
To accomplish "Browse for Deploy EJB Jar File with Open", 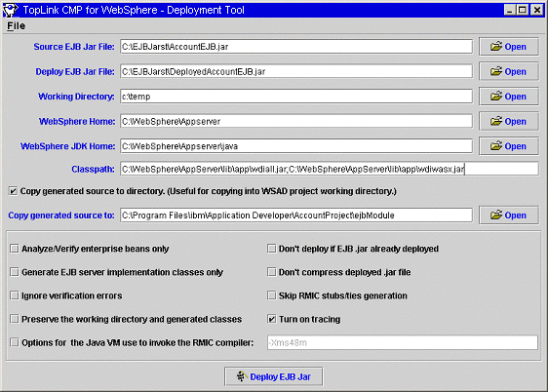I will (x=508, y=71).
